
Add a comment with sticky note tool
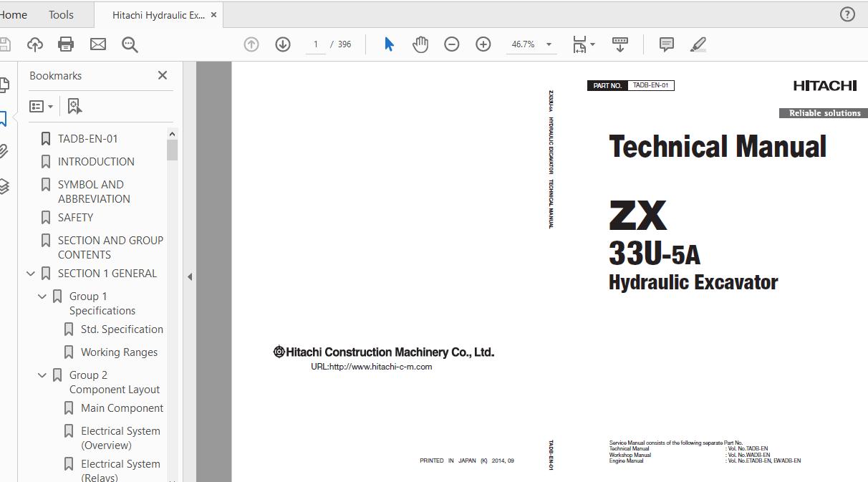(666, 44)
